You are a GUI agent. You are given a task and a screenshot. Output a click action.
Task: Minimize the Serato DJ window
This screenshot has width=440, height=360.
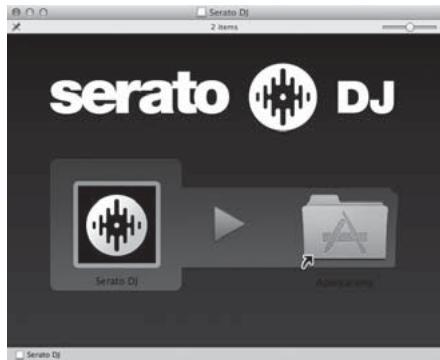(30, 13)
